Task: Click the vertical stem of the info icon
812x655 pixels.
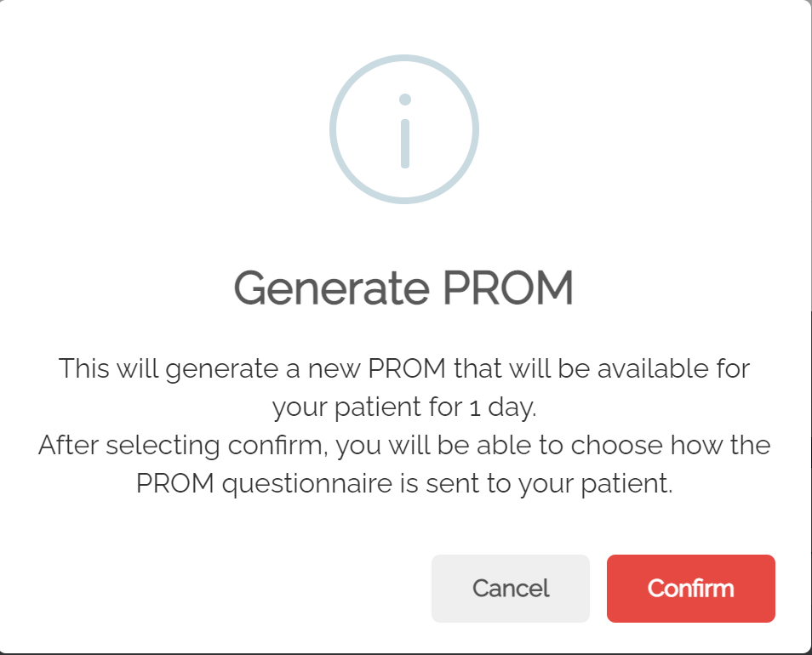Action: [x=405, y=143]
